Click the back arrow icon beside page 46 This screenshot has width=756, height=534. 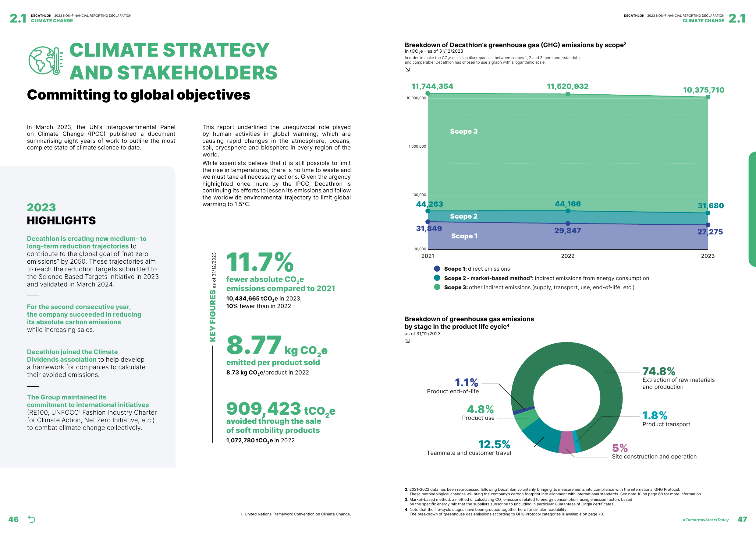(x=32, y=519)
